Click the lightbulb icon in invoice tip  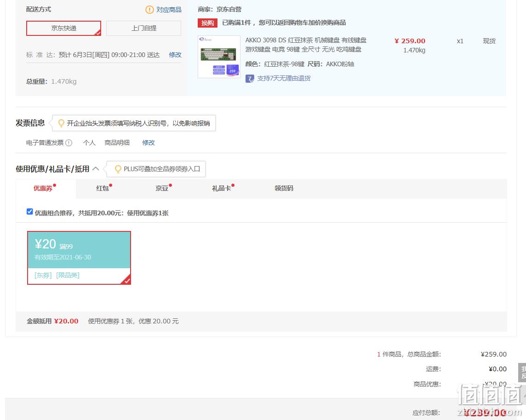pos(61,123)
